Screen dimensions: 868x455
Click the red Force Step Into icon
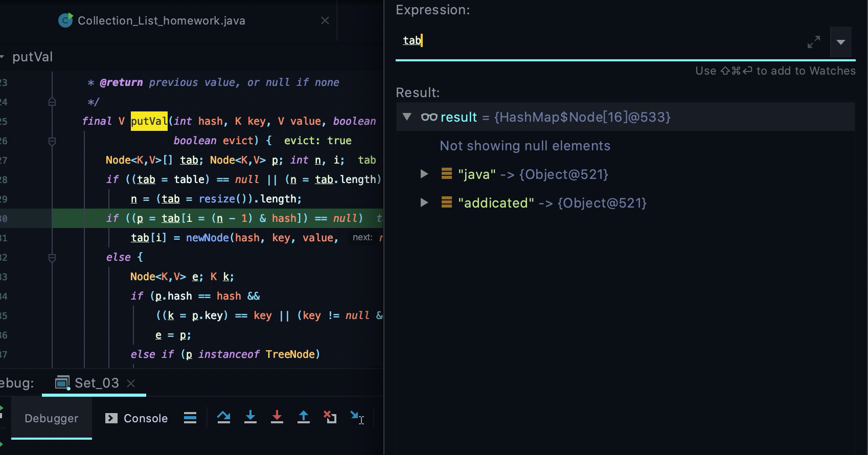coord(277,417)
